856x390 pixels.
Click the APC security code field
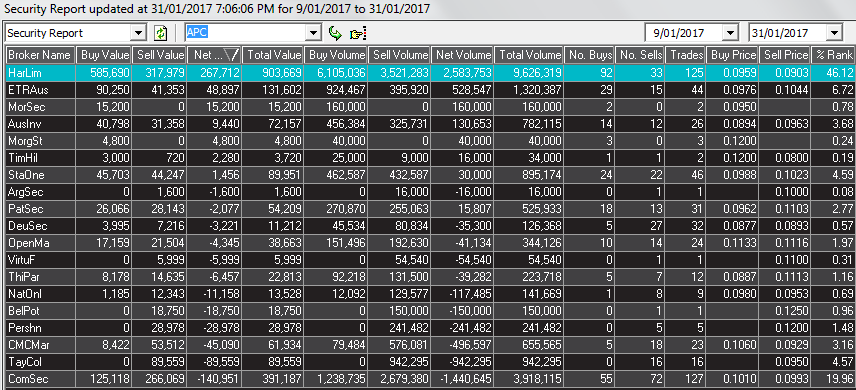[246, 33]
